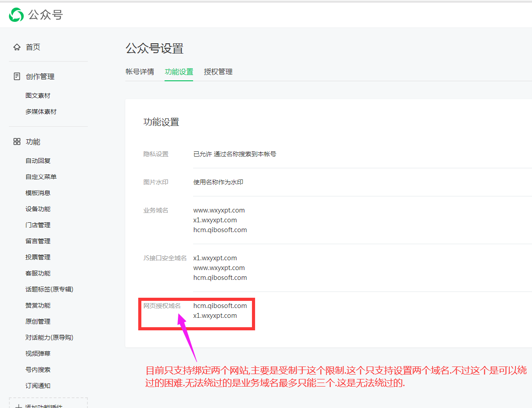The image size is (532, 408).
Task: Open 图文素材 in the sidebar
Action: coord(38,96)
